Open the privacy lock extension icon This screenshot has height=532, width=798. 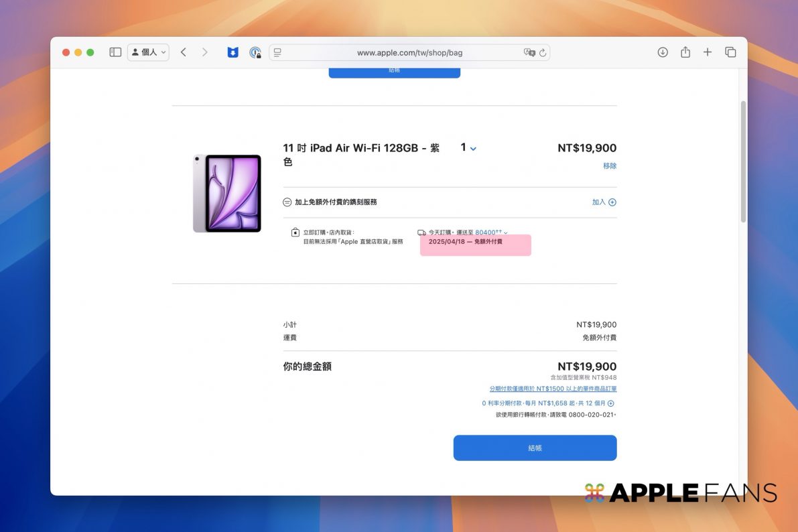tap(255, 52)
